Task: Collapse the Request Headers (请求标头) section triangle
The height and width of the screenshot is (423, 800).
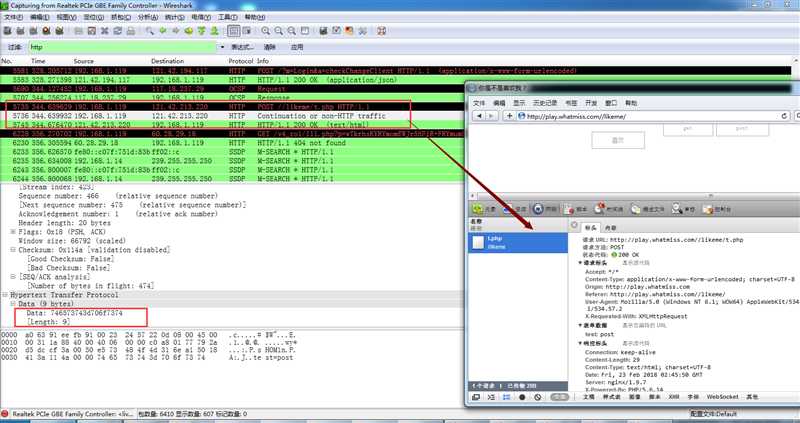Action: 581,263
